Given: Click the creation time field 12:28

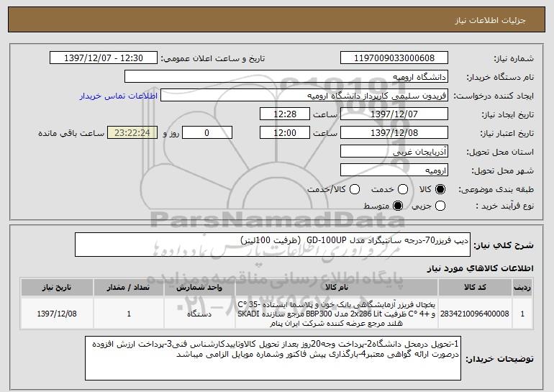Looking at the screenshot, I should point(285,114).
